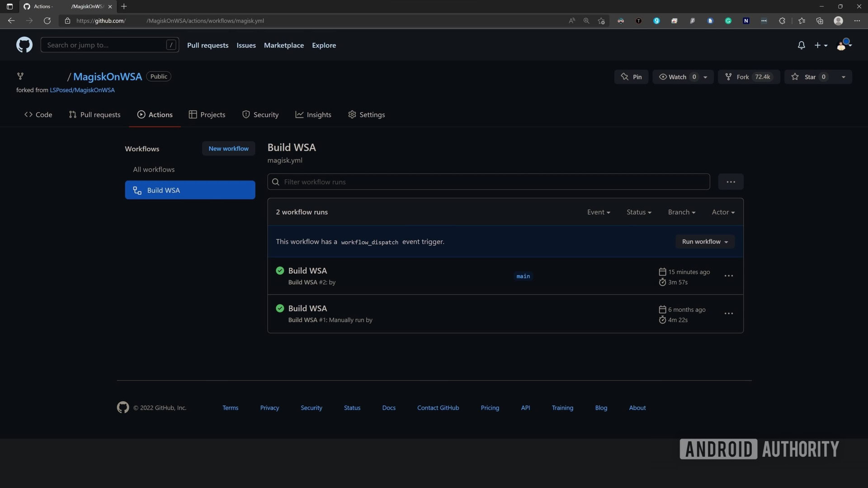Open the Insights tab
Image resolution: width=868 pixels, height=488 pixels.
click(x=313, y=115)
